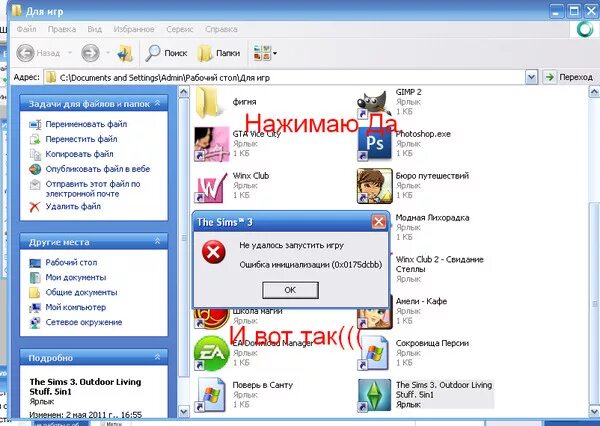Go up one folder level icon

125,53
